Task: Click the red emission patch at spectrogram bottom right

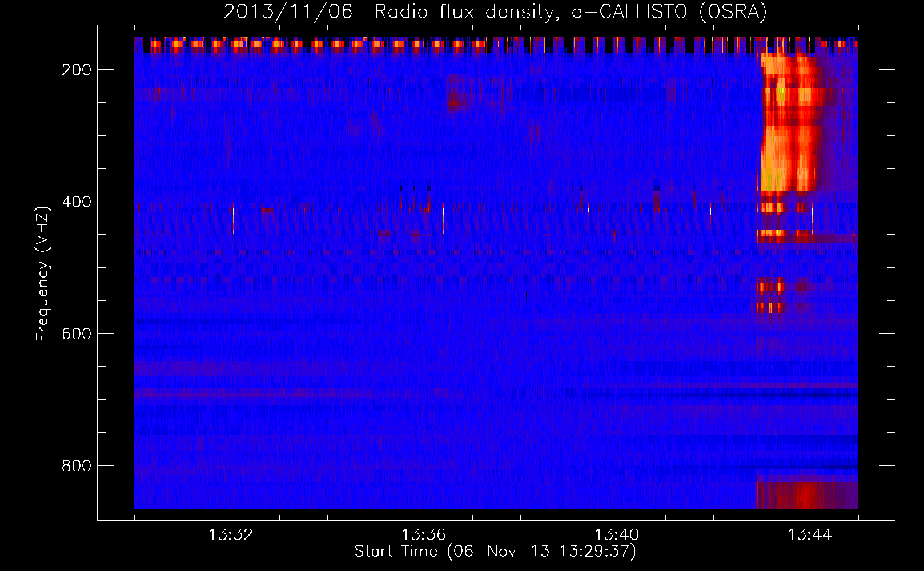Action: [x=806, y=495]
